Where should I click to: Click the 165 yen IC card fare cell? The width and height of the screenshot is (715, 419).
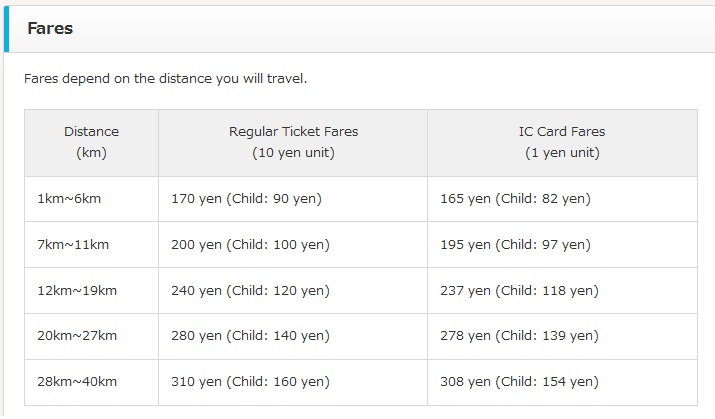515,199
